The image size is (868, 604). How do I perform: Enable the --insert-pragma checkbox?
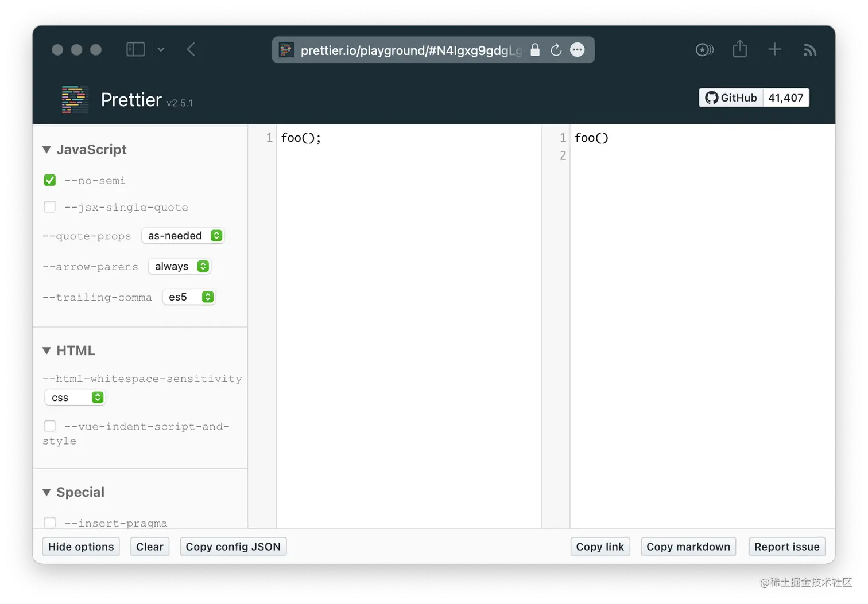(x=50, y=522)
